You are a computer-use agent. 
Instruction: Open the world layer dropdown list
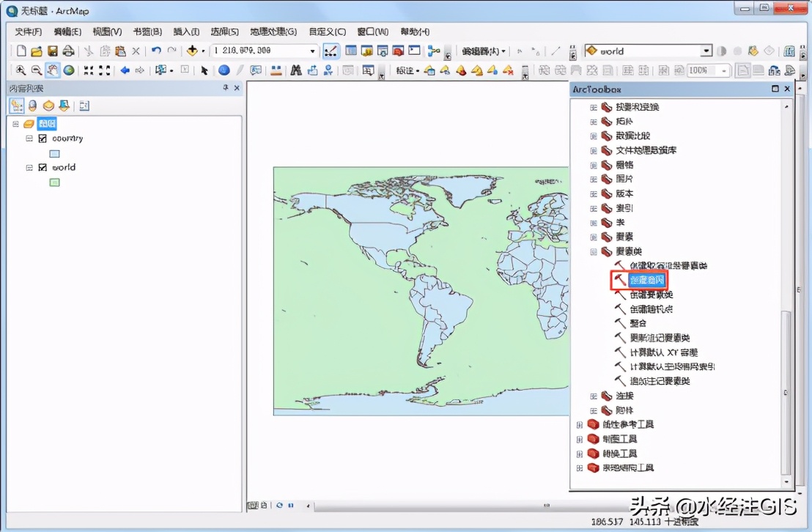[706, 51]
